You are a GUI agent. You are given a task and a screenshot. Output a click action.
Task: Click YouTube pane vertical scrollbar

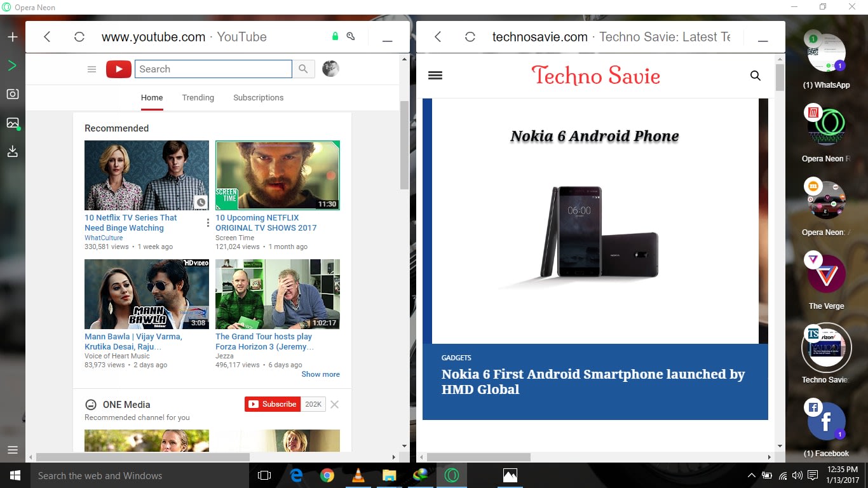(404, 145)
